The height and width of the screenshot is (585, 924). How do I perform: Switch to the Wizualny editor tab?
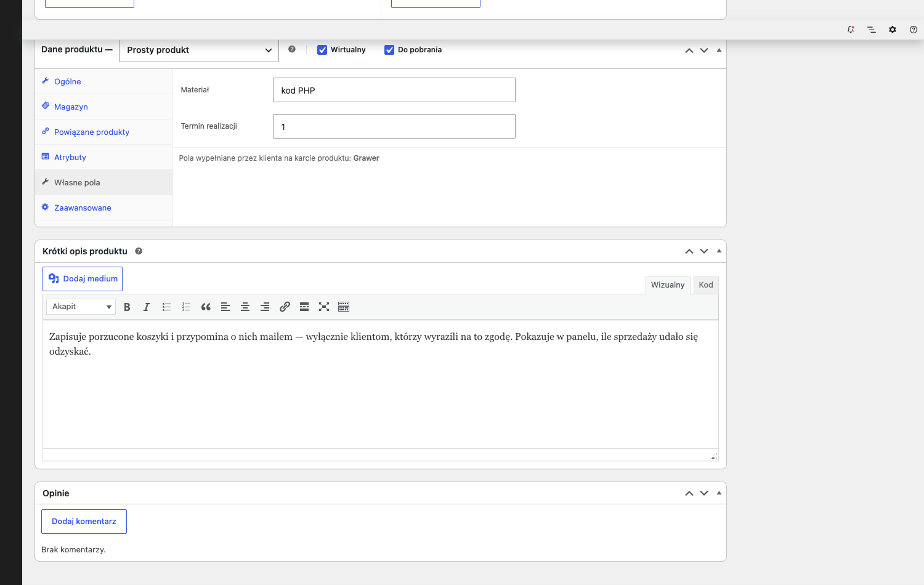(x=668, y=285)
